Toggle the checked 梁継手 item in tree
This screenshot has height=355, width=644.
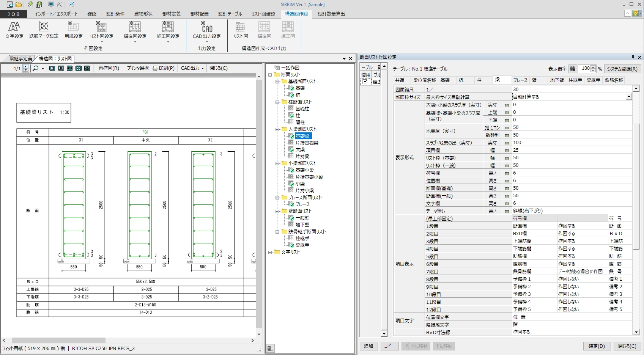coord(291,245)
